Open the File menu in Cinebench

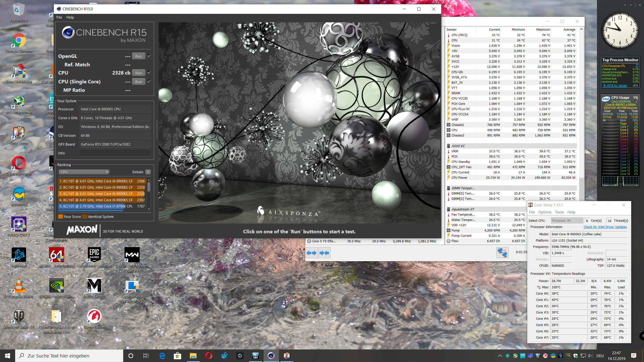click(59, 17)
